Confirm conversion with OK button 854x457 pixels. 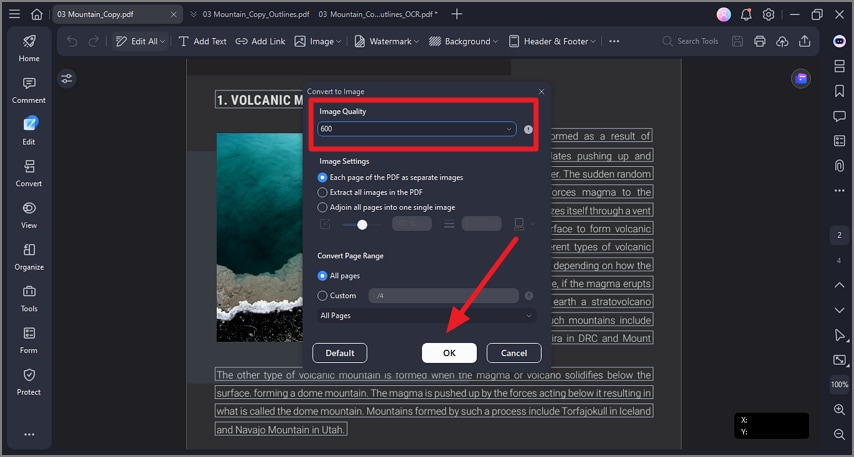coord(449,353)
